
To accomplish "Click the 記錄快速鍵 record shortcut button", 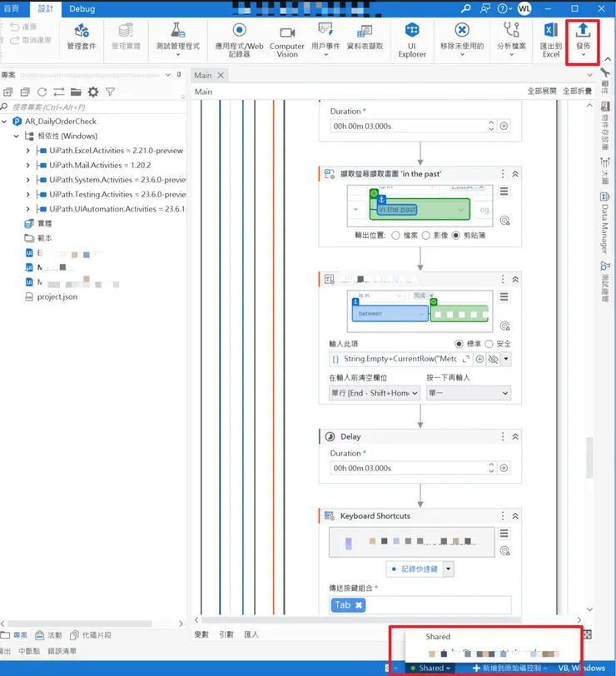I will click(x=415, y=569).
